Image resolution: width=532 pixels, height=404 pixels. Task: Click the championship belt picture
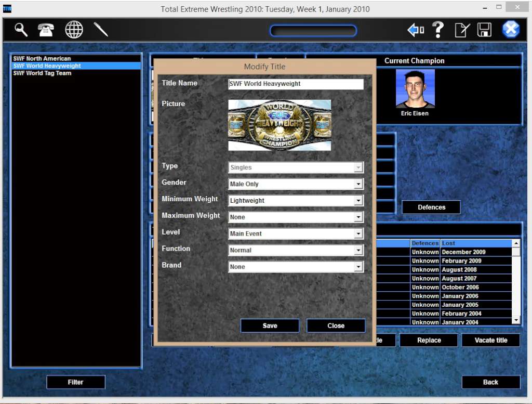279,125
